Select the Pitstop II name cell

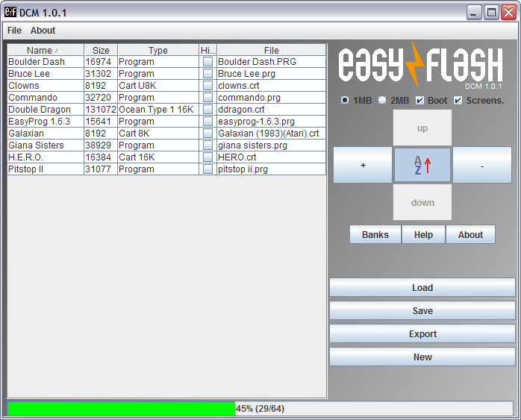pyautogui.click(x=46, y=169)
